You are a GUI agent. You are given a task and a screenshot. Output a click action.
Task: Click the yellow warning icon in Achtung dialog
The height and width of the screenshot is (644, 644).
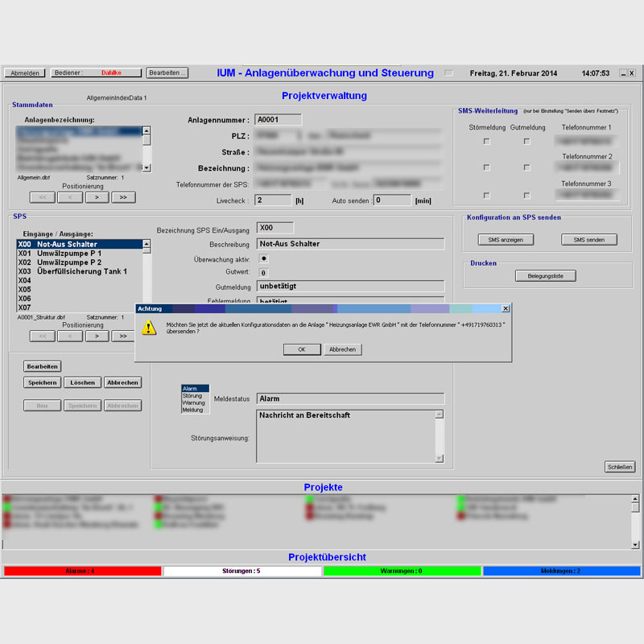[x=149, y=327]
